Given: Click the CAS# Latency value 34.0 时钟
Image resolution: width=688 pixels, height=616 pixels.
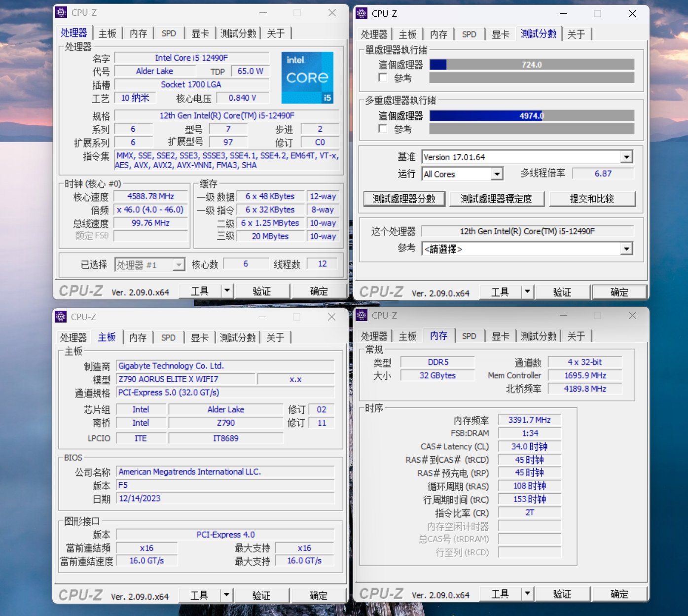Looking at the screenshot, I should 530,446.
